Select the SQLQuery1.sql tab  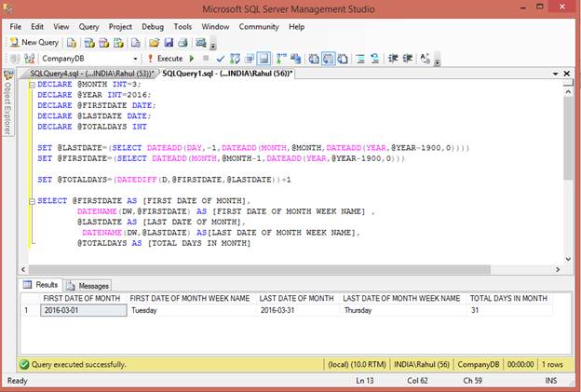pyautogui.click(x=227, y=74)
